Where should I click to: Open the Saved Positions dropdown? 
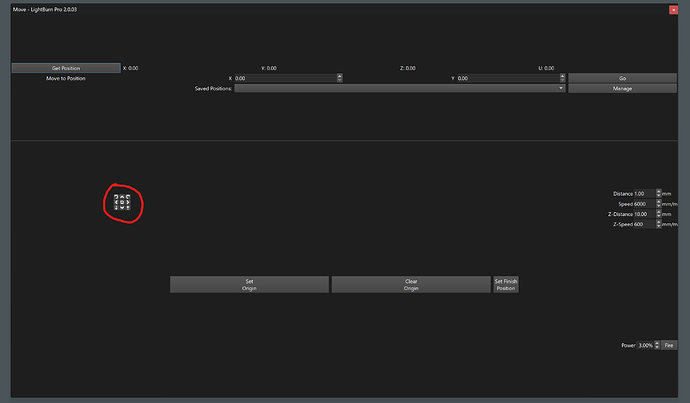click(400, 88)
